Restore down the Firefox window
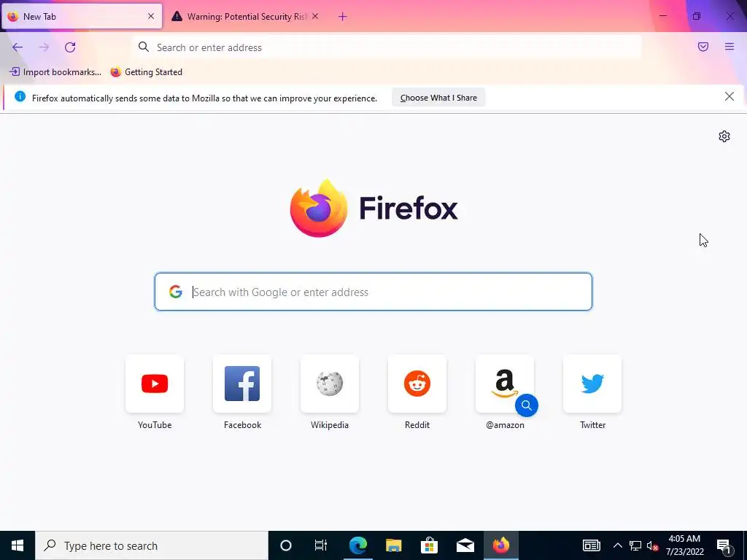The height and width of the screenshot is (560, 747). (x=697, y=16)
